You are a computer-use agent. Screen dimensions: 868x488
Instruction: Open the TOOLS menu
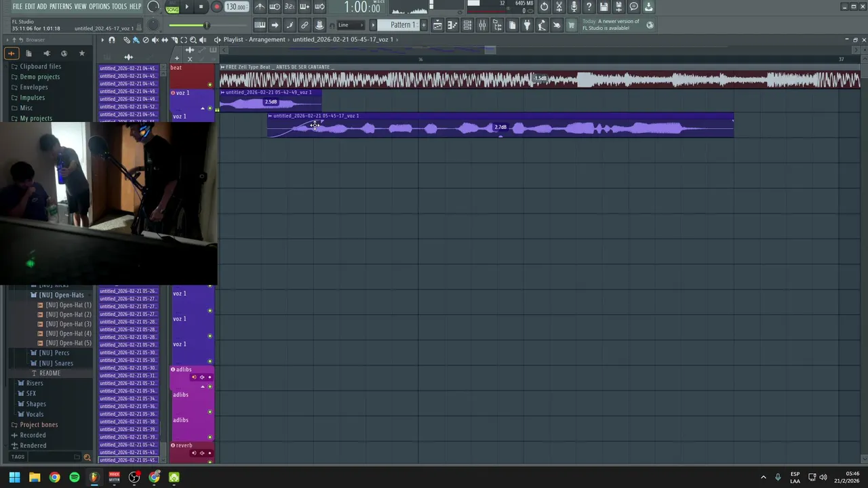[x=119, y=7]
